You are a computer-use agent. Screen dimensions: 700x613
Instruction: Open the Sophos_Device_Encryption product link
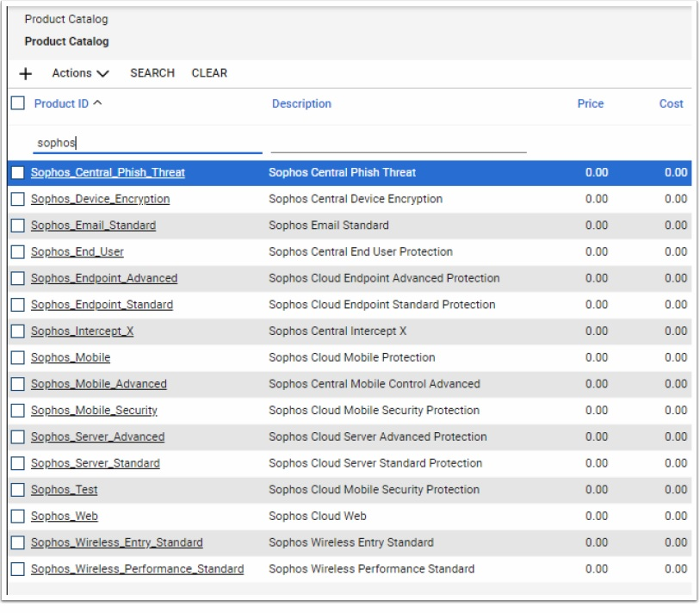(x=100, y=199)
